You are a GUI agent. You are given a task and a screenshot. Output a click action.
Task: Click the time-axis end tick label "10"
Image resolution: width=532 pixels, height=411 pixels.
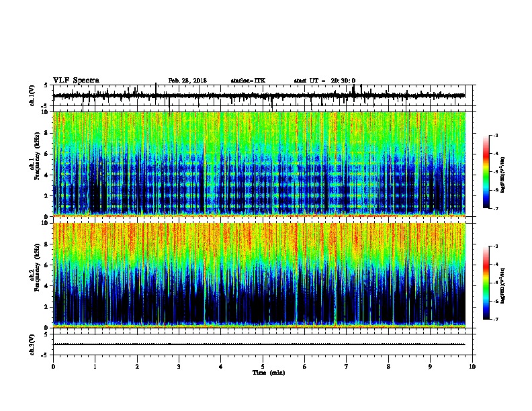tap(472, 367)
